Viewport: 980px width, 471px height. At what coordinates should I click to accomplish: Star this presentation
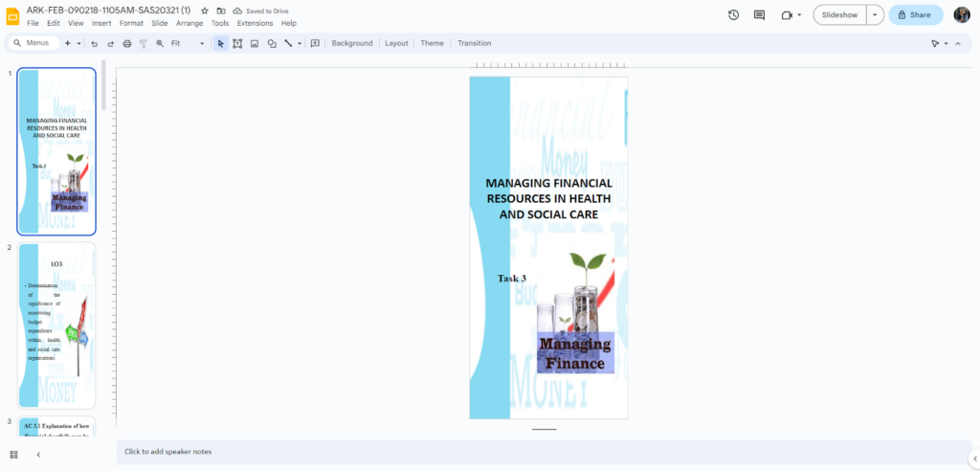click(205, 11)
